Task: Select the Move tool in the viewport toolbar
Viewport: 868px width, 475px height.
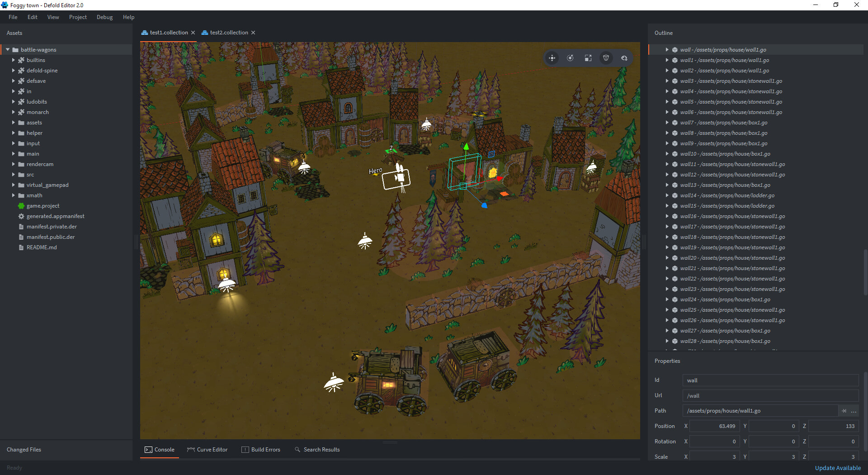Action: tap(552, 58)
